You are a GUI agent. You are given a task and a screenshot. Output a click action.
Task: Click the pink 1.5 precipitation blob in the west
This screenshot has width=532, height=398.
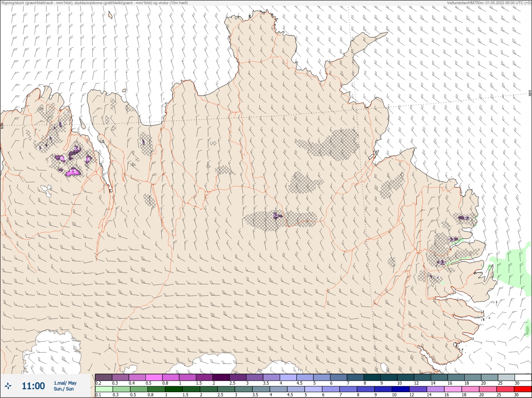pyautogui.click(x=73, y=172)
